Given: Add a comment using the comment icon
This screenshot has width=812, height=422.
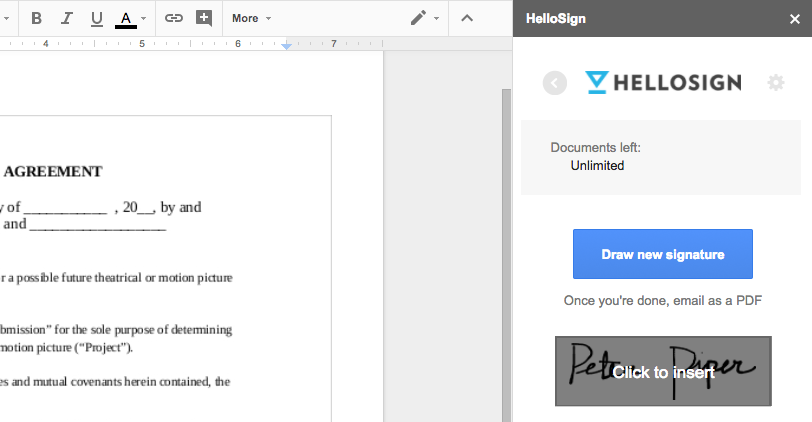Looking at the screenshot, I should click(x=204, y=18).
